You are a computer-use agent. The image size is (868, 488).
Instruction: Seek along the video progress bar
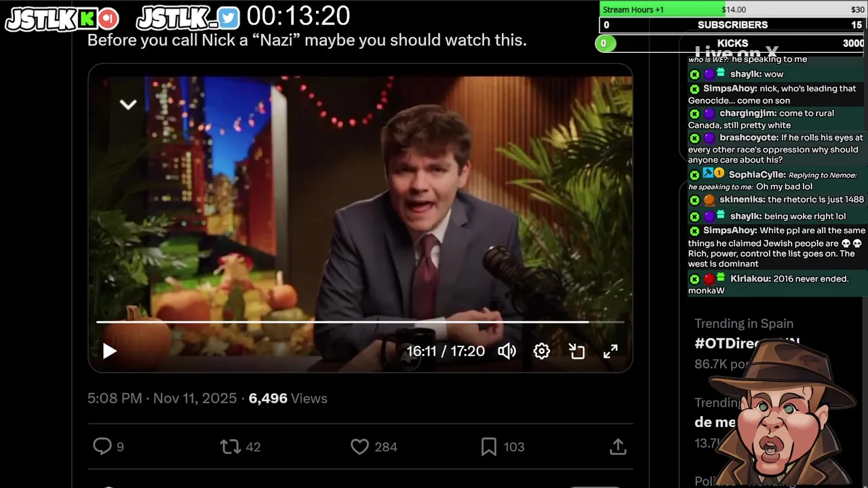(x=360, y=322)
